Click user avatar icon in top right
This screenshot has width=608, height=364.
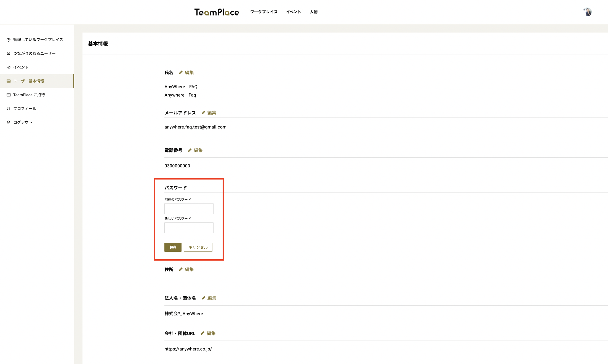click(x=588, y=12)
